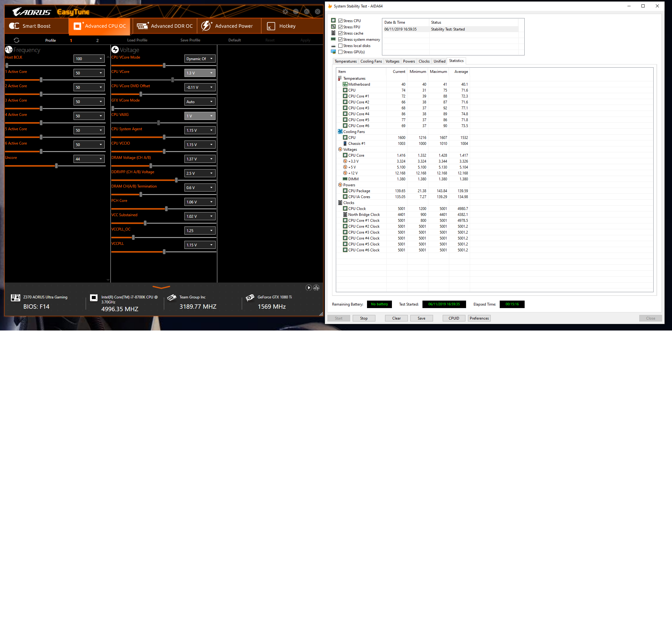Click the AIDA64 flame icon in title bar
This screenshot has width=672, height=623.
330,6
